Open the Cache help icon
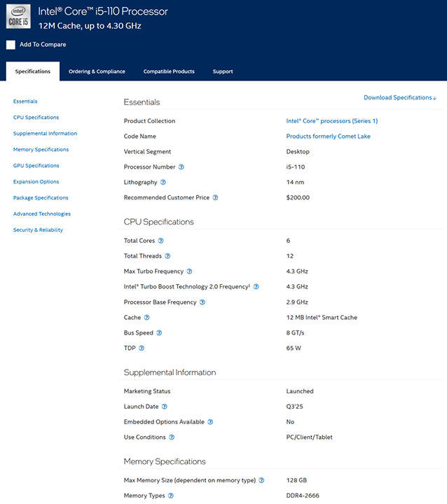 pos(146,317)
